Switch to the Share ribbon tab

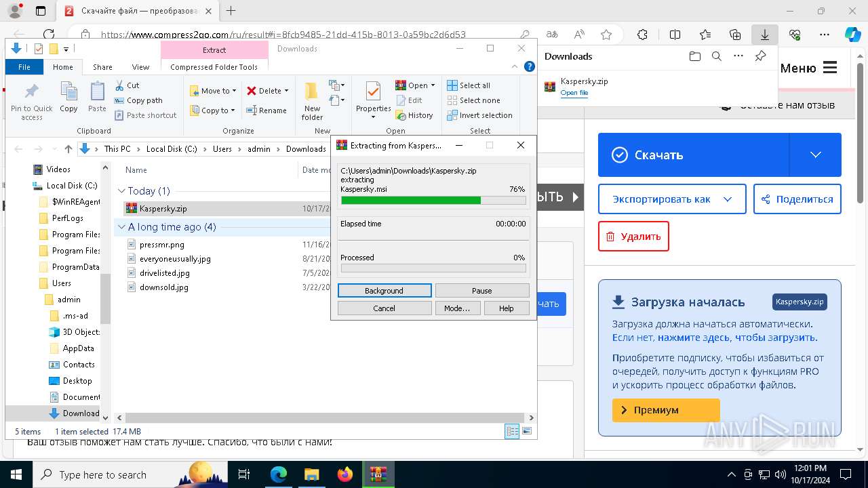[102, 67]
